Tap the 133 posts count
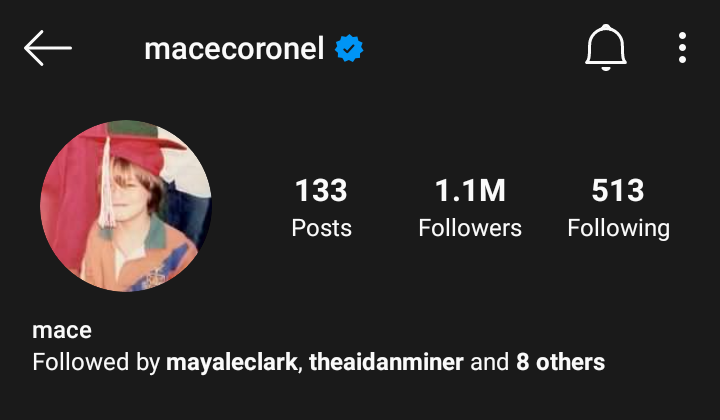 [321, 190]
